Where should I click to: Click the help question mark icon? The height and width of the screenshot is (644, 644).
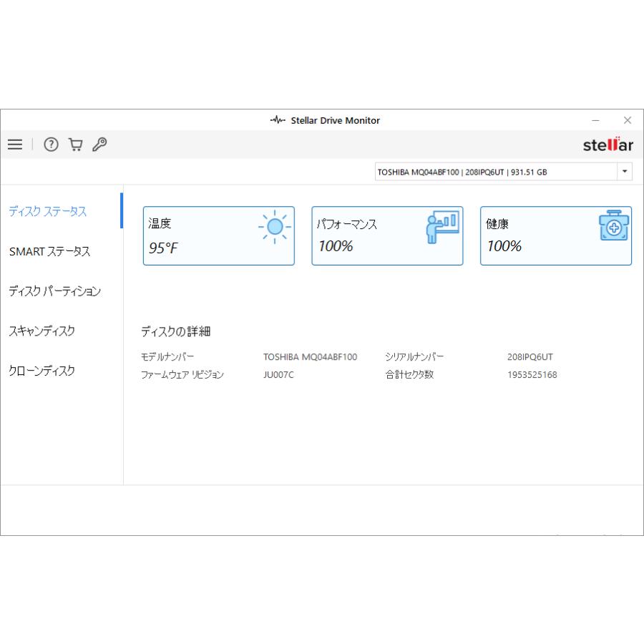51,145
